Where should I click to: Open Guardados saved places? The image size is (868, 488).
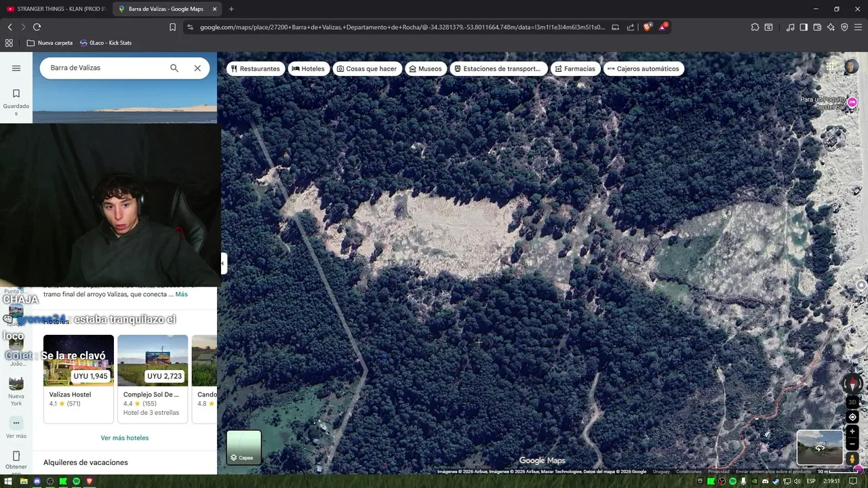(16, 102)
